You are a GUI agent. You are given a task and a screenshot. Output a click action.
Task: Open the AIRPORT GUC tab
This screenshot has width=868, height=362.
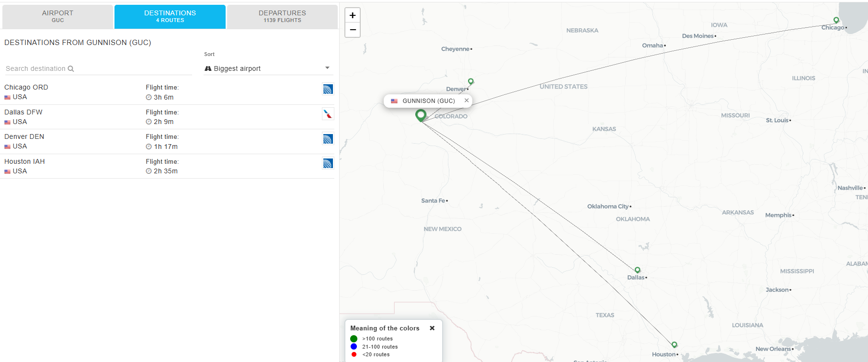tap(57, 16)
